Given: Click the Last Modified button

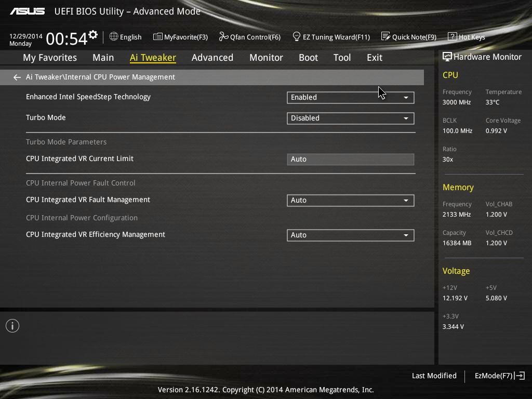Looking at the screenshot, I should pos(434,376).
